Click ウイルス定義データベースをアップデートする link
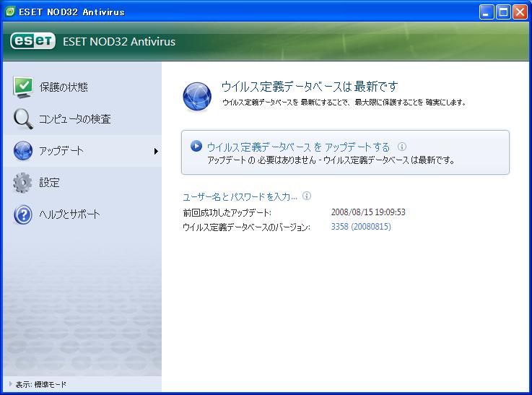The height and width of the screenshot is (395, 532). point(298,147)
